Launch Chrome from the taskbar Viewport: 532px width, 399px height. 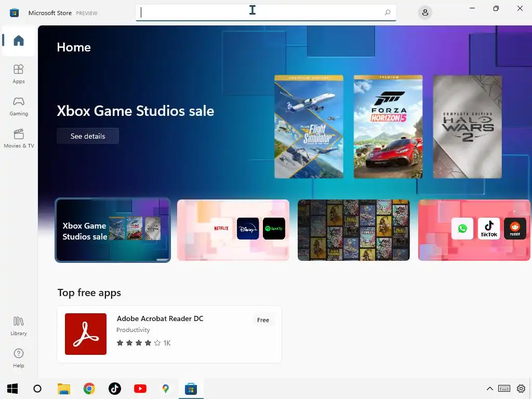coord(89,389)
